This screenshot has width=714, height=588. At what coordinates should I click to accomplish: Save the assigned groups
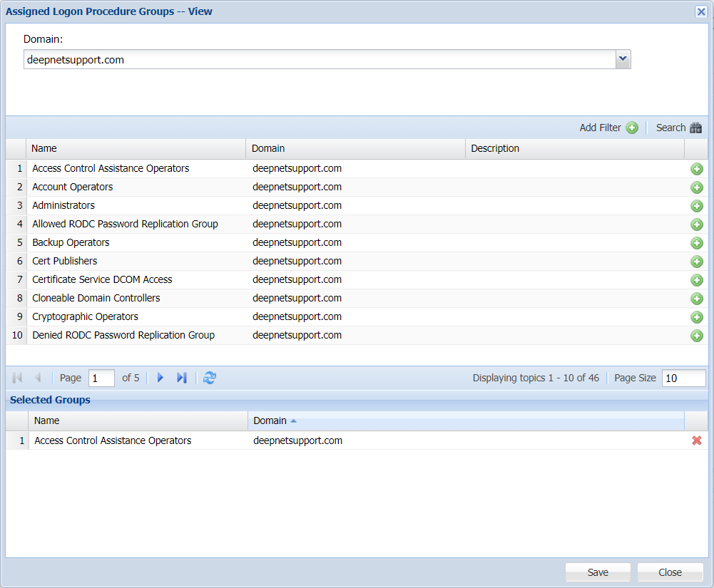598,572
